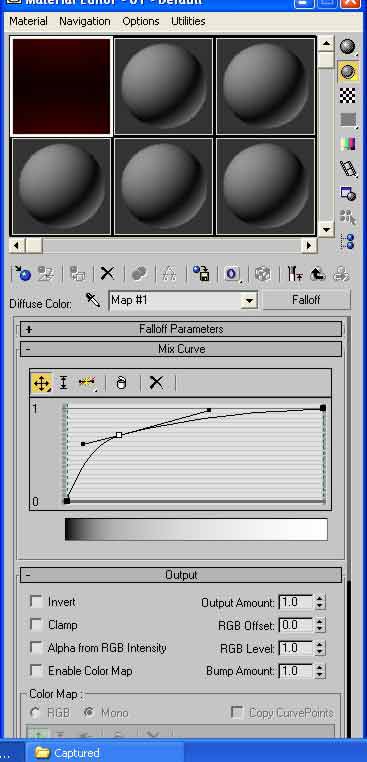The width and height of the screenshot is (367, 762).
Task: Click the Falloff map type button
Action: click(306, 300)
